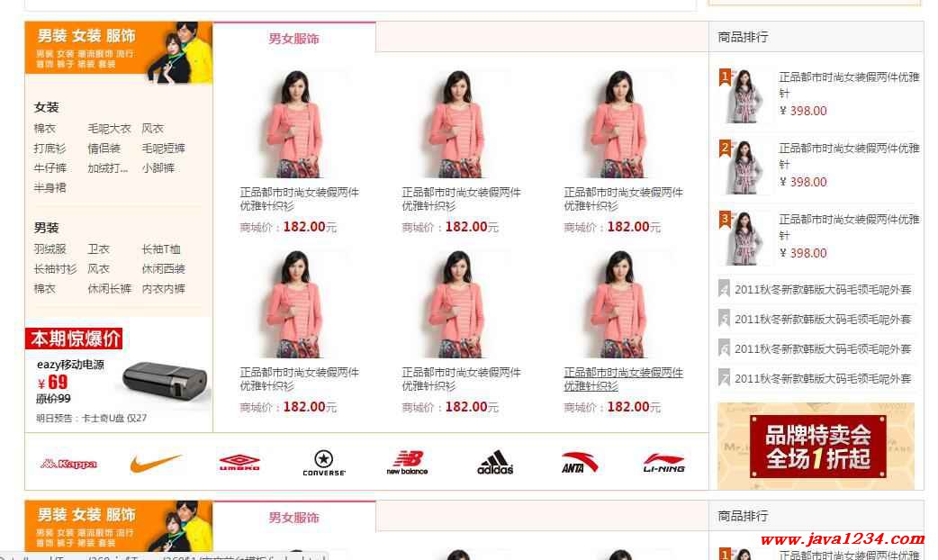Open the Anta brand logo

(579, 463)
